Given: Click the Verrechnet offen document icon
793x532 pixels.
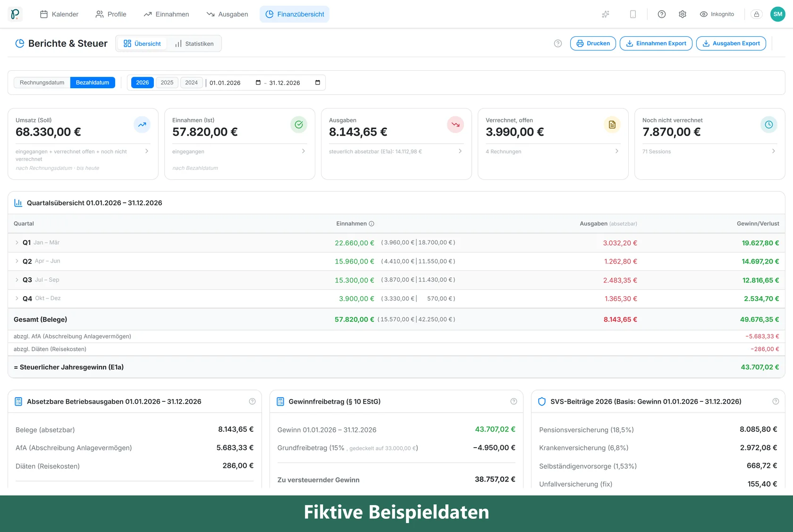Looking at the screenshot, I should click(x=612, y=125).
